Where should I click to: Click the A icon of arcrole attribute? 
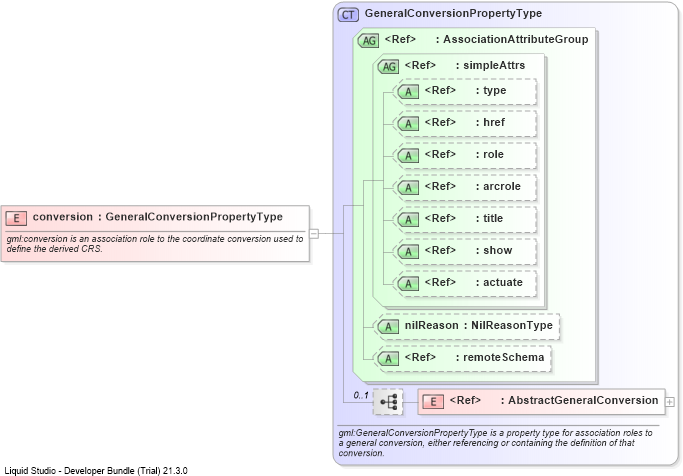(408, 187)
